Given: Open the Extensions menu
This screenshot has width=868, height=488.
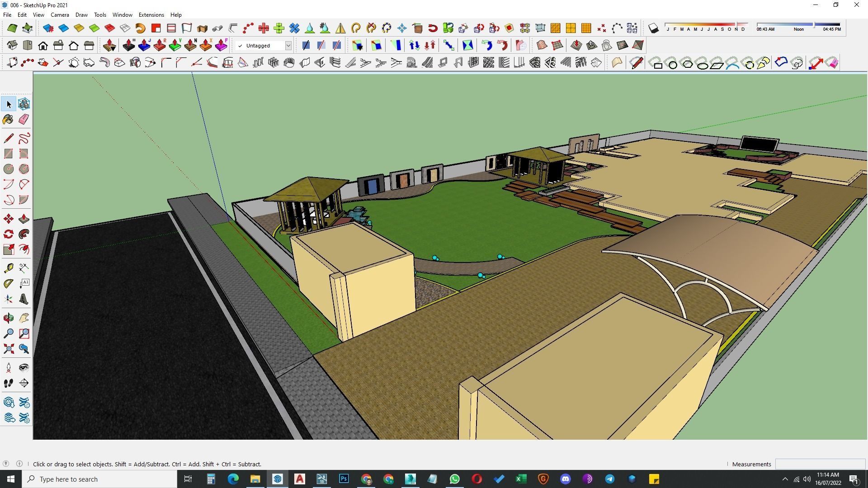Looking at the screenshot, I should point(151,15).
